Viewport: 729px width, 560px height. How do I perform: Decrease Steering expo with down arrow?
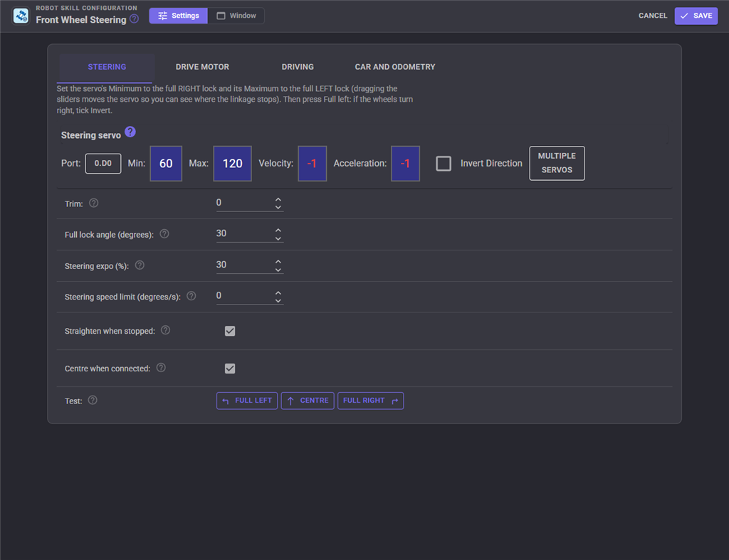click(x=278, y=270)
